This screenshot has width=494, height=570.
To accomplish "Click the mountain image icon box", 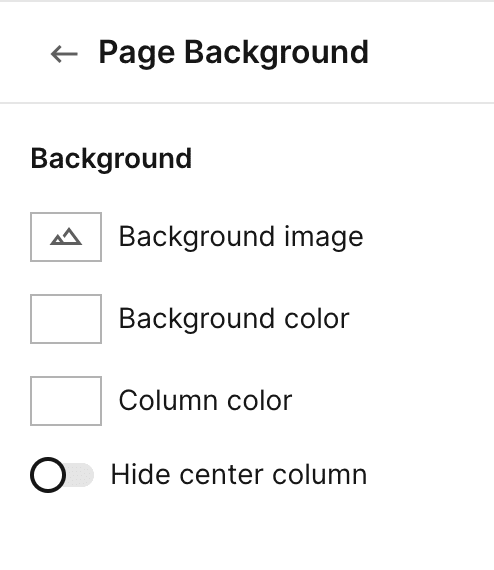I will pos(66,237).
